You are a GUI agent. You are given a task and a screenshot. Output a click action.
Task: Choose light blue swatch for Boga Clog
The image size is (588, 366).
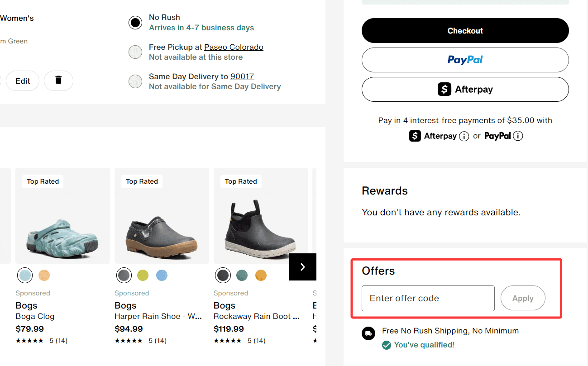pos(25,275)
